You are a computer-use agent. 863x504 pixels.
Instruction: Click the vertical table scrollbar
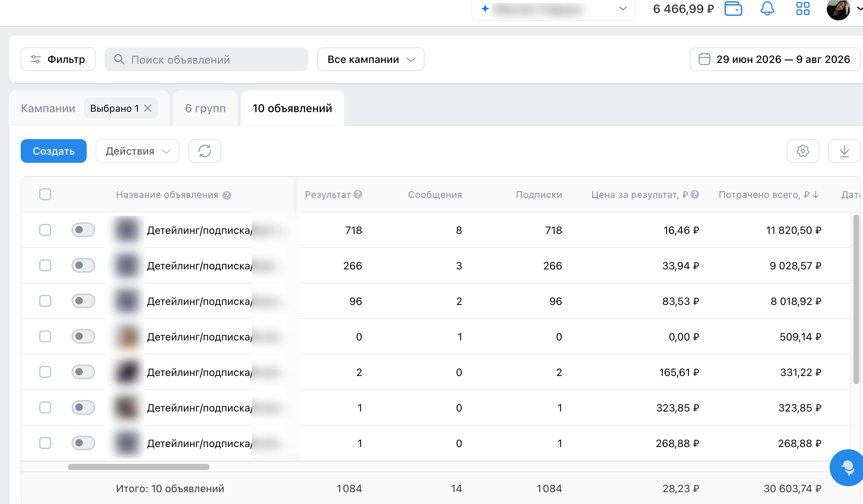(856, 300)
